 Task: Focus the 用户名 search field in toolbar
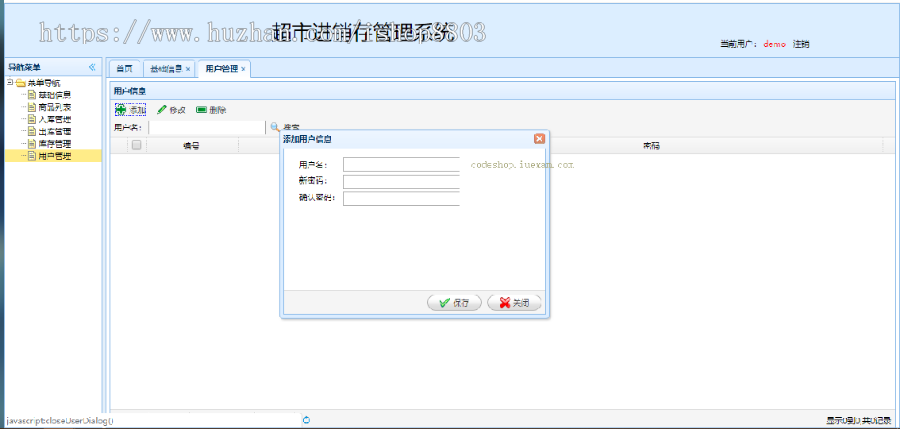207,127
